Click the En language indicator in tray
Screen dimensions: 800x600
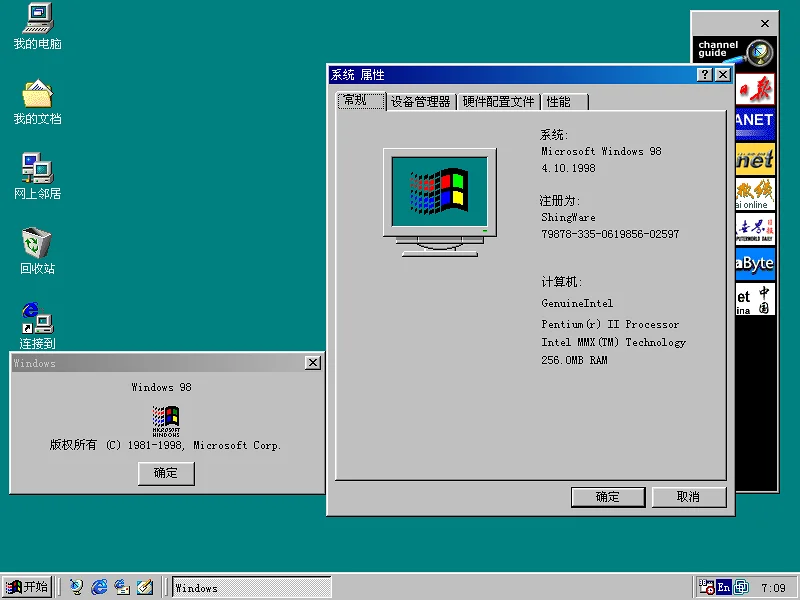point(723,588)
